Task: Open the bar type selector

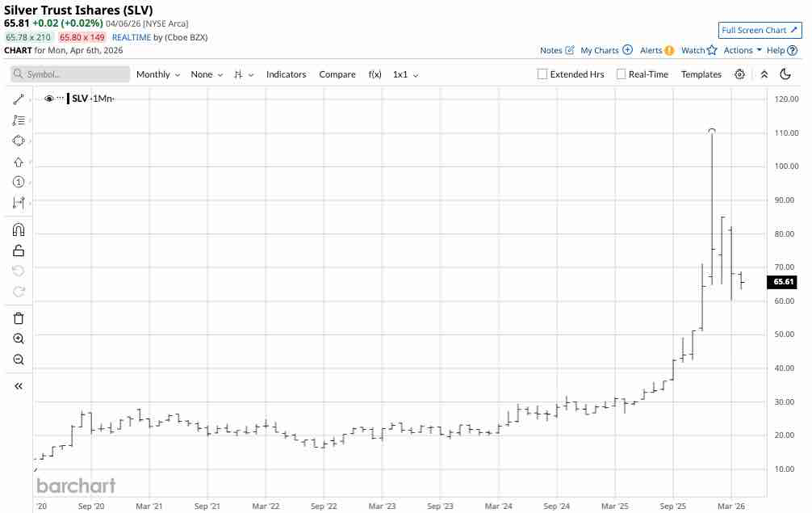Action: click(x=244, y=74)
